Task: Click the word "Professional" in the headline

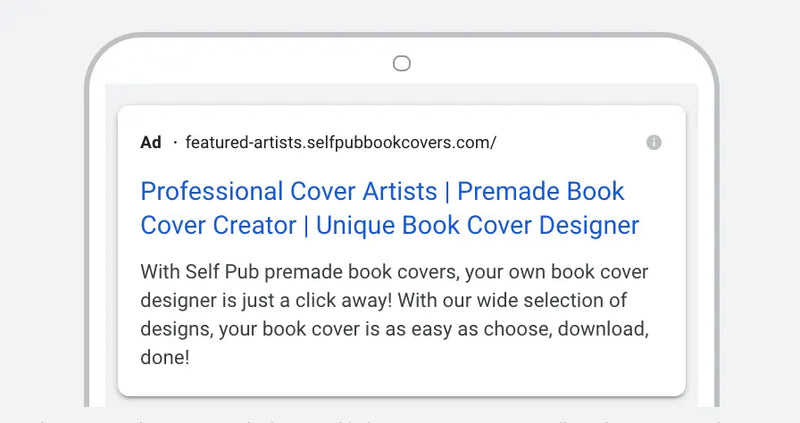Action: pos(212,191)
